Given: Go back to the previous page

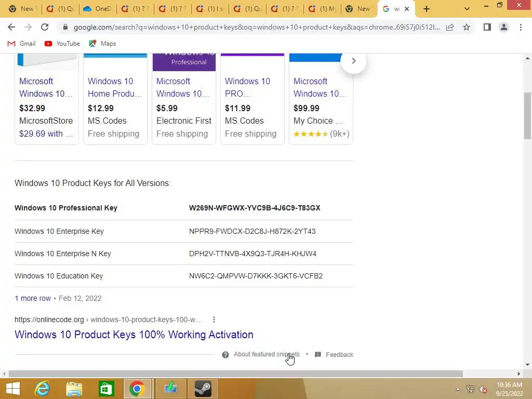Looking at the screenshot, I should tap(11, 27).
